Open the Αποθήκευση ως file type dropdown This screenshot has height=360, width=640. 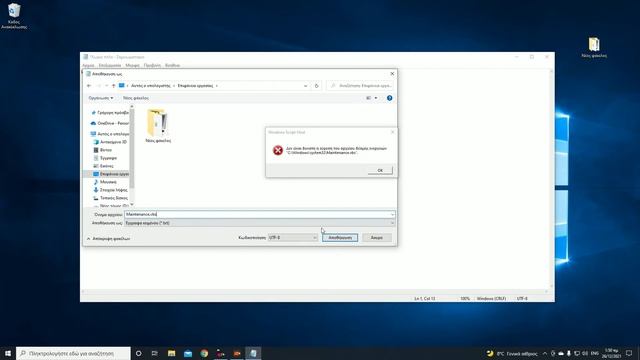point(260,223)
